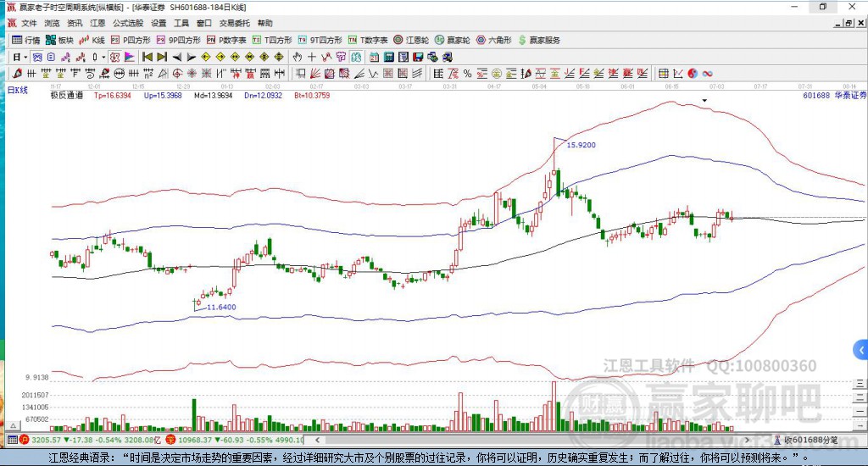The width and height of the screenshot is (868, 466).
Task: Click the scrollbar left arrow below chart
Action: [x=317, y=440]
